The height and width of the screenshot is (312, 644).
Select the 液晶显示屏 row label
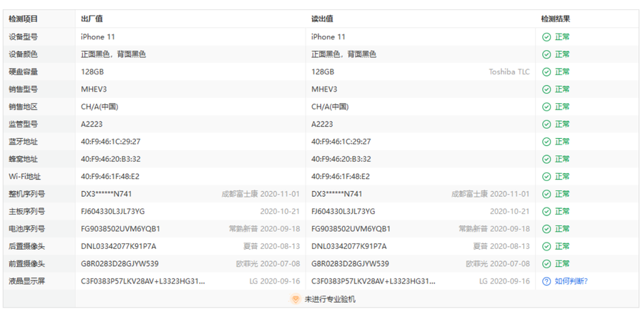27,281
